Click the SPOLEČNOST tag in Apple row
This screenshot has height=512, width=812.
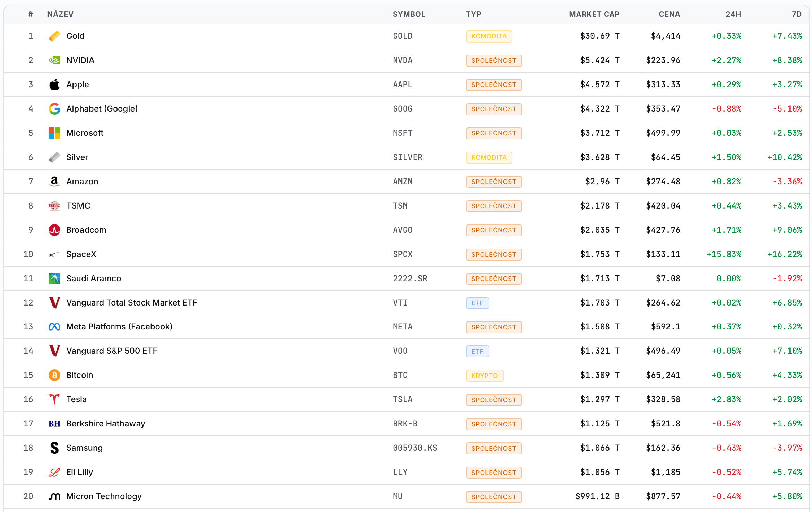tap(494, 85)
